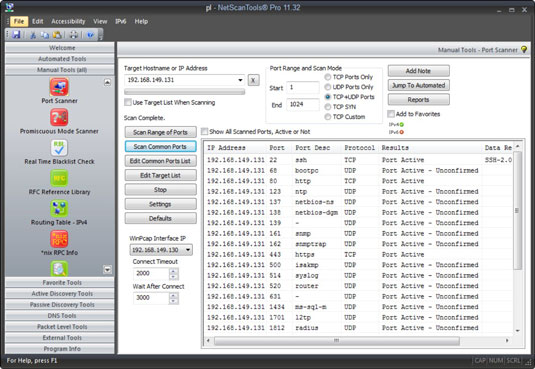Check the Add to Favorites box
Viewport: 535px width, 369px height.
pyautogui.click(x=391, y=114)
